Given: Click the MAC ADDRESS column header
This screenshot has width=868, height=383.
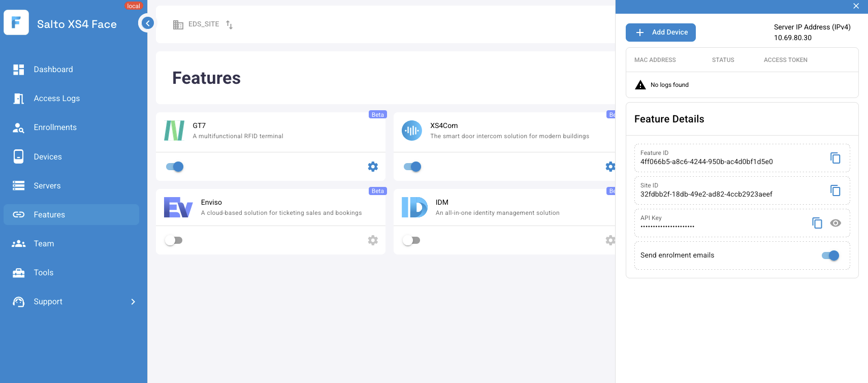Looking at the screenshot, I should click(655, 60).
